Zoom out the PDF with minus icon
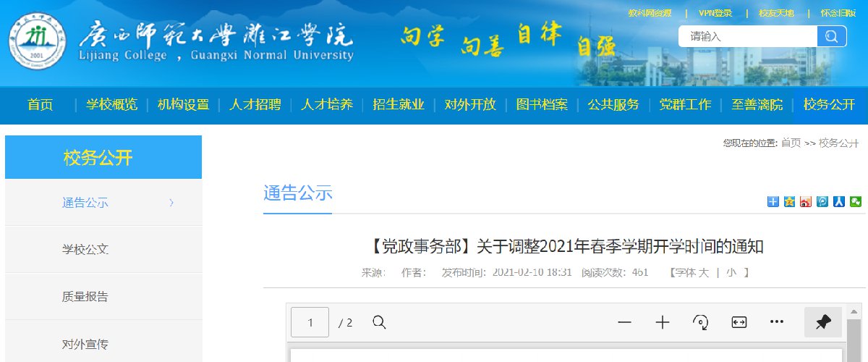 pyautogui.click(x=625, y=322)
